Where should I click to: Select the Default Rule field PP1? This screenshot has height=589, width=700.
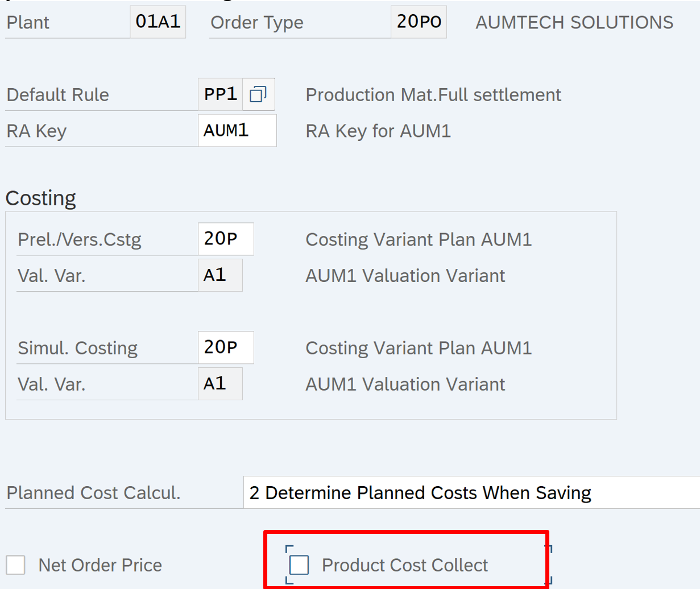click(220, 94)
